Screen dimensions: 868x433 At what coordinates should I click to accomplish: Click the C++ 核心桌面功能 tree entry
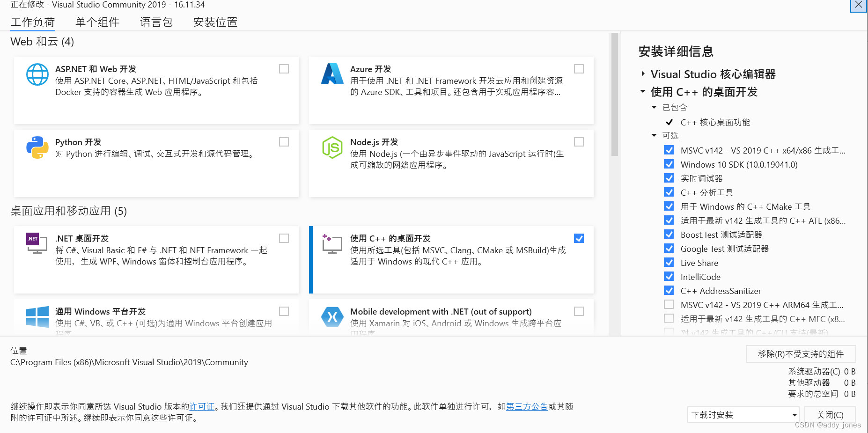click(x=715, y=122)
